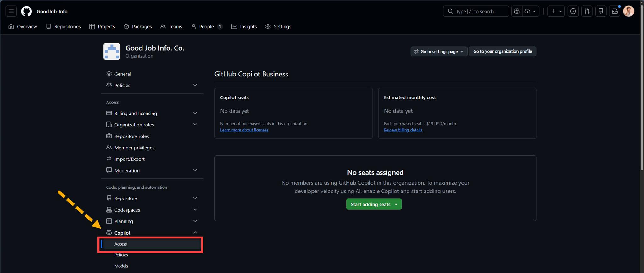Open the Issues icon in header
The height and width of the screenshot is (273, 644).
click(x=573, y=11)
